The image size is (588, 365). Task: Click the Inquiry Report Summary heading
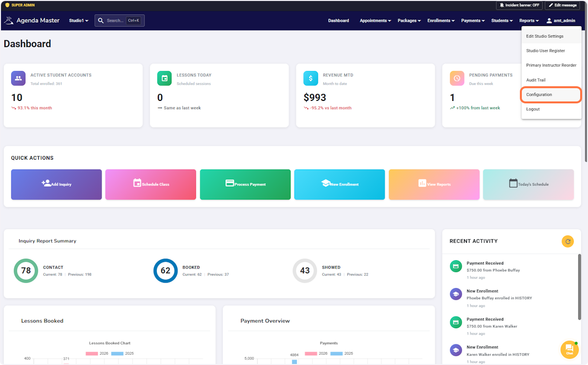[48, 241]
